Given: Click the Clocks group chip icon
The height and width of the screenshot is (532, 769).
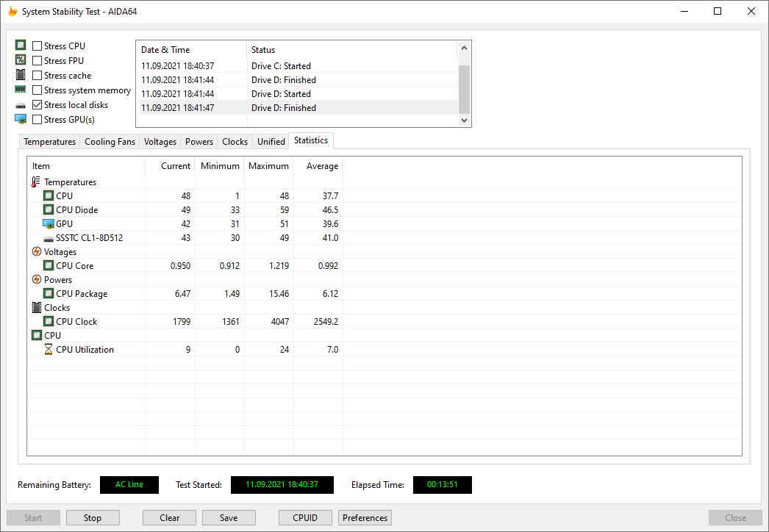Looking at the screenshot, I should coord(36,307).
